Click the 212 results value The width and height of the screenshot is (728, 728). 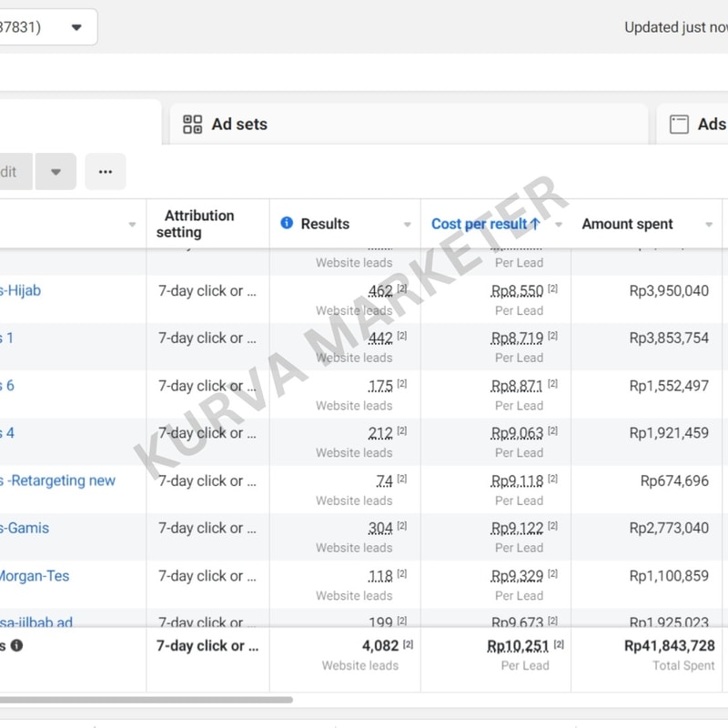380,434
